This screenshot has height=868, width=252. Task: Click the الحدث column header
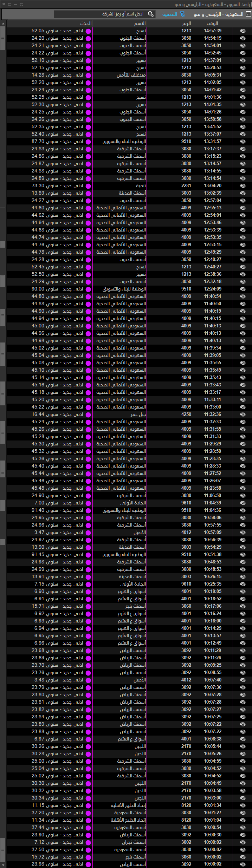tap(86, 23)
